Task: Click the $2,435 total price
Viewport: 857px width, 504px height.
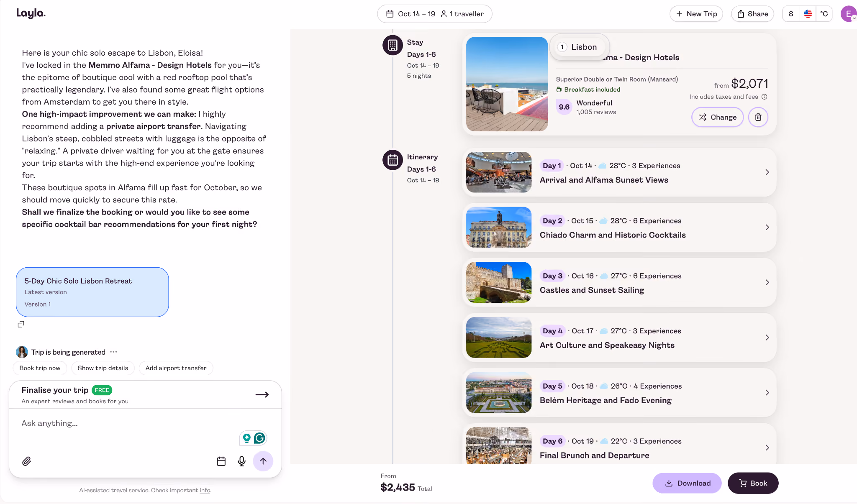Action: coord(398,487)
